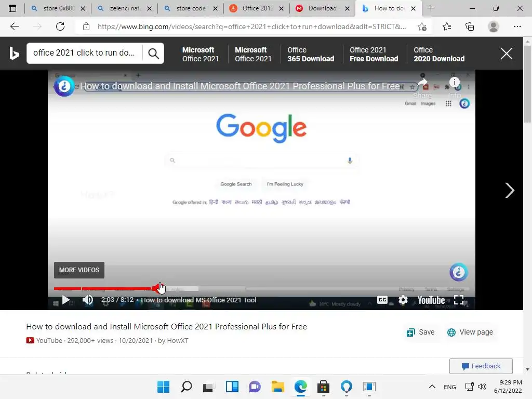
Task: Select the Office 365 Download suggestion
Action: coord(311,54)
